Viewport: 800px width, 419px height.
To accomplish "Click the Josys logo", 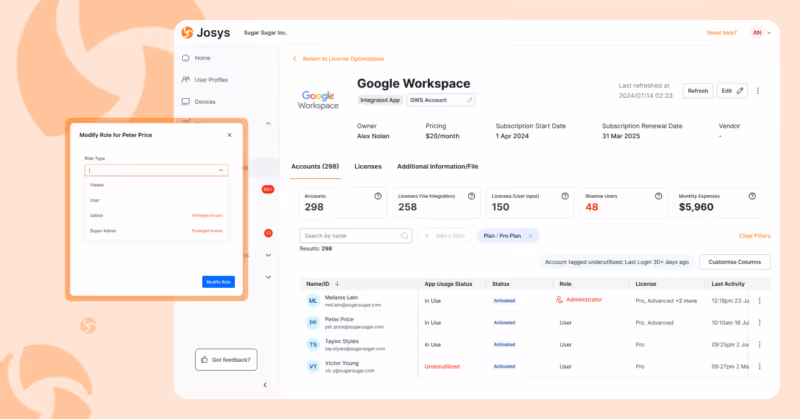I will point(206,33).
